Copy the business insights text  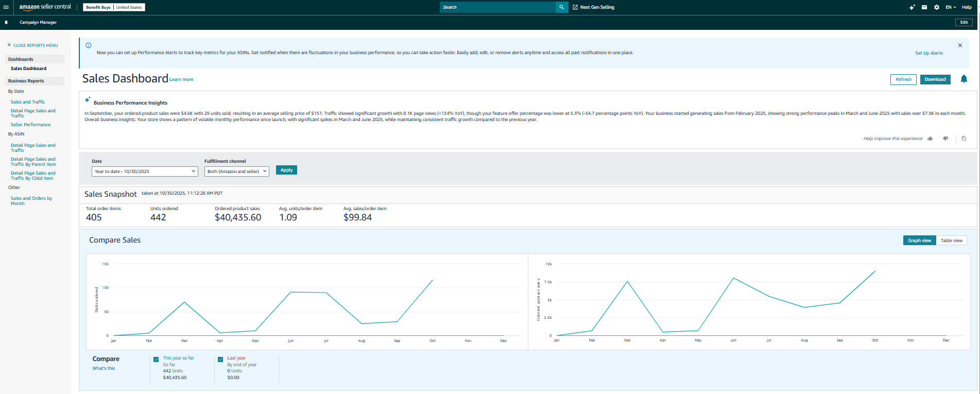click(964, 139)
